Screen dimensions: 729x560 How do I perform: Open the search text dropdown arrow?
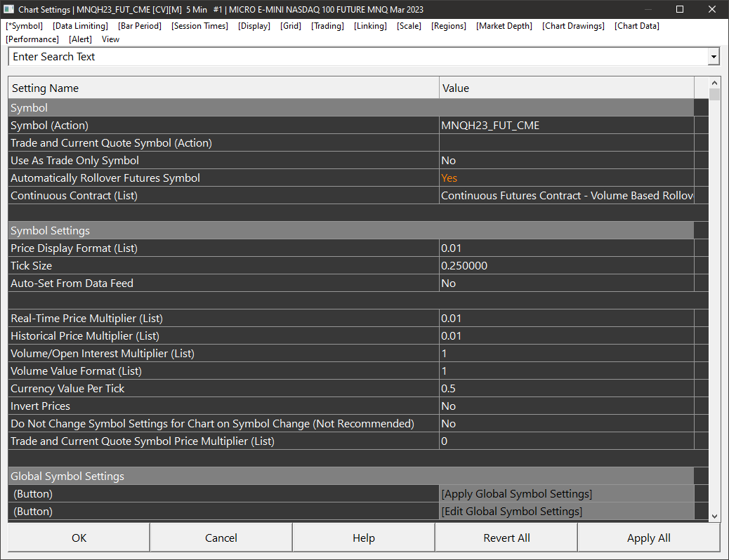(x=714, y=57)
